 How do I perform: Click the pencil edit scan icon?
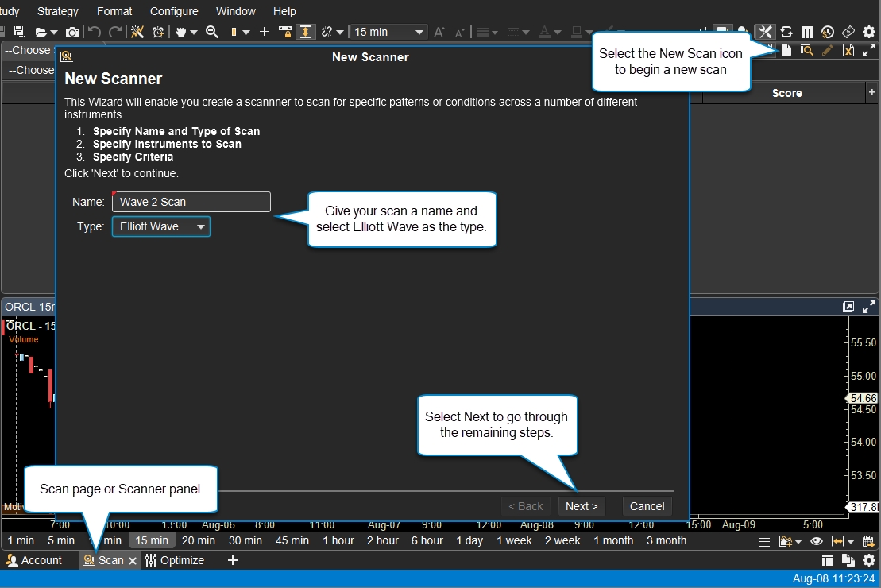pyautogui.click(x=827, y=50)
